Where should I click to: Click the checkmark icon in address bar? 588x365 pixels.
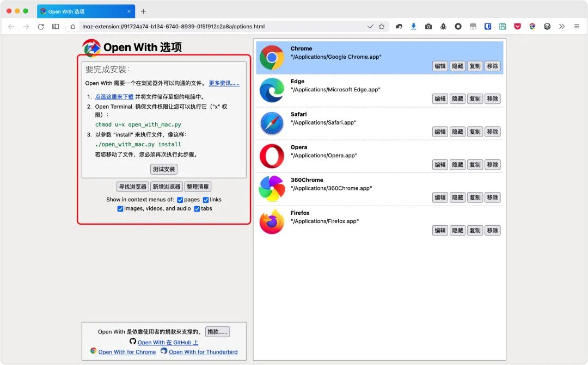[x=370, y=27]
